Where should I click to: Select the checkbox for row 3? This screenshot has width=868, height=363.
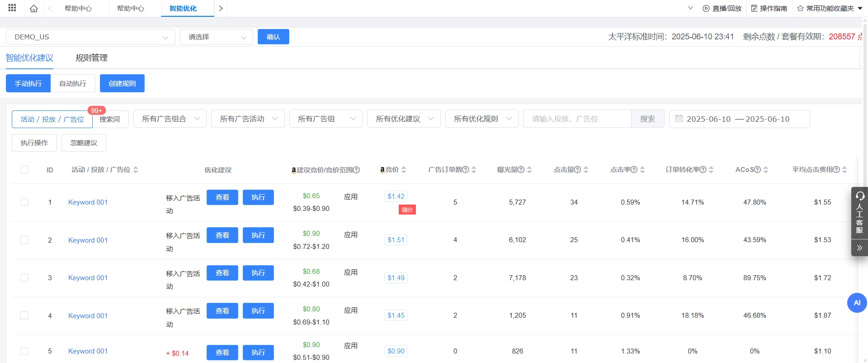24,278
